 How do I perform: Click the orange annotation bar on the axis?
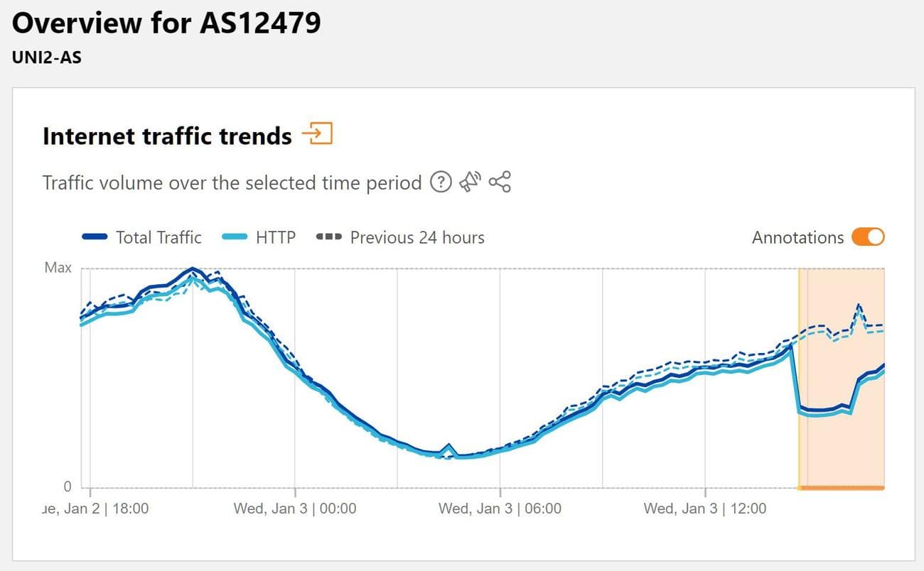point(841,487)
